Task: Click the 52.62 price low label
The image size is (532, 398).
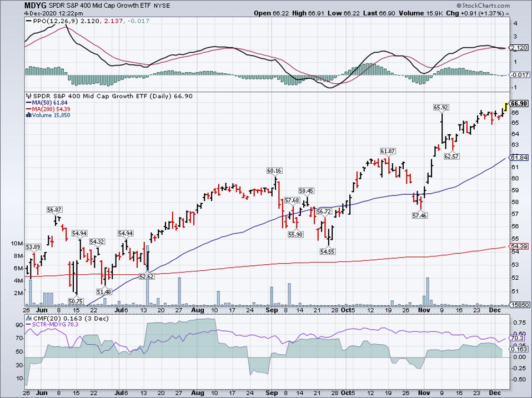Action: pos(147,276)
